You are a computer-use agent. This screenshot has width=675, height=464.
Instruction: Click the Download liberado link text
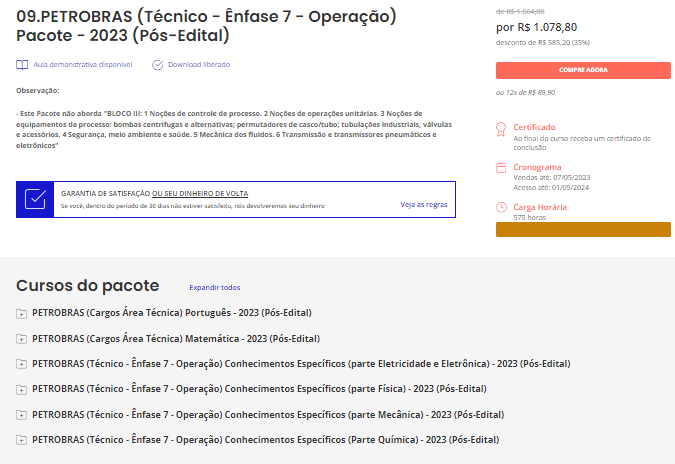point(199,65)
